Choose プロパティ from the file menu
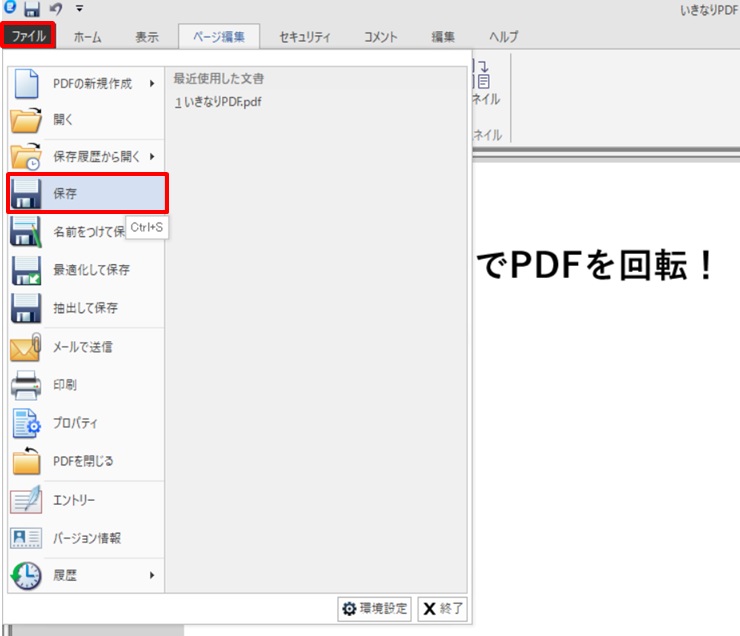This screenshot has width=740, height=636. point(75,423)
